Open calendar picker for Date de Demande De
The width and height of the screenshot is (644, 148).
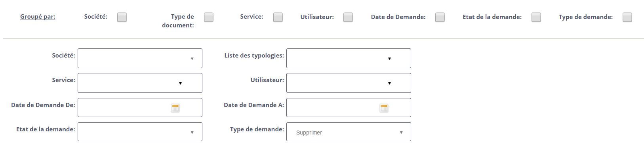pyautogui.click(x=175, y=108)
